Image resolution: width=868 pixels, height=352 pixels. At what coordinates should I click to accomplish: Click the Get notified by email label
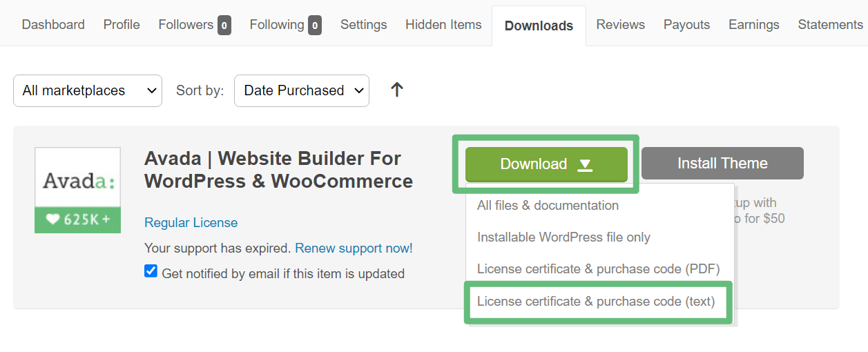(x=283, y=274)
